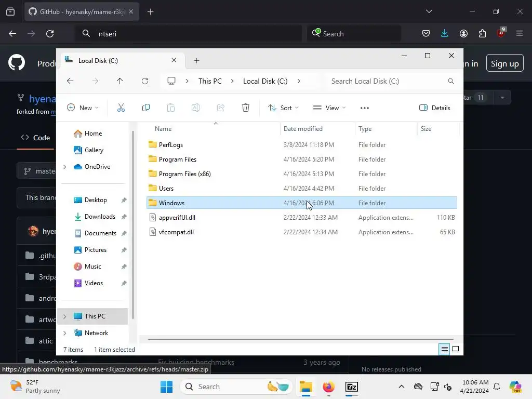The height and width of the screenshot is (399, 532).
Task: Click the horizontal scrollbar in file list
Action: pyautogui.click(x=301, y=339)
